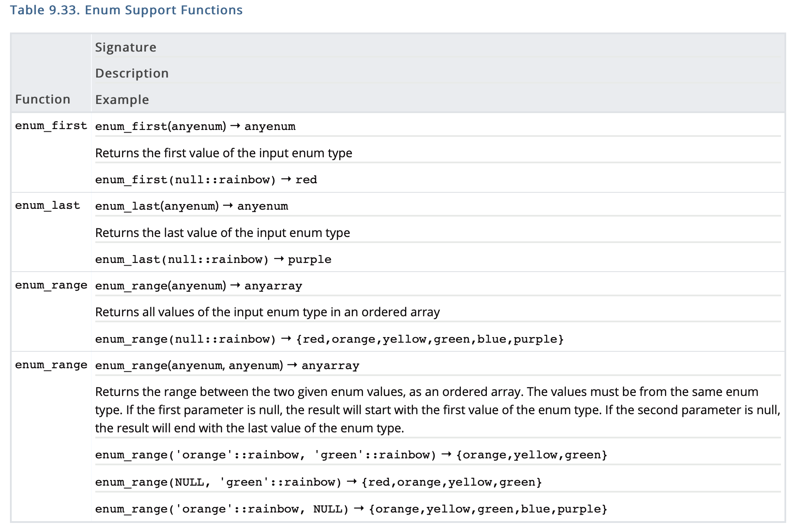Click the 'Returns the range between' description paragraph
This screenshot has width=797, height=532.
click(437, 410)
